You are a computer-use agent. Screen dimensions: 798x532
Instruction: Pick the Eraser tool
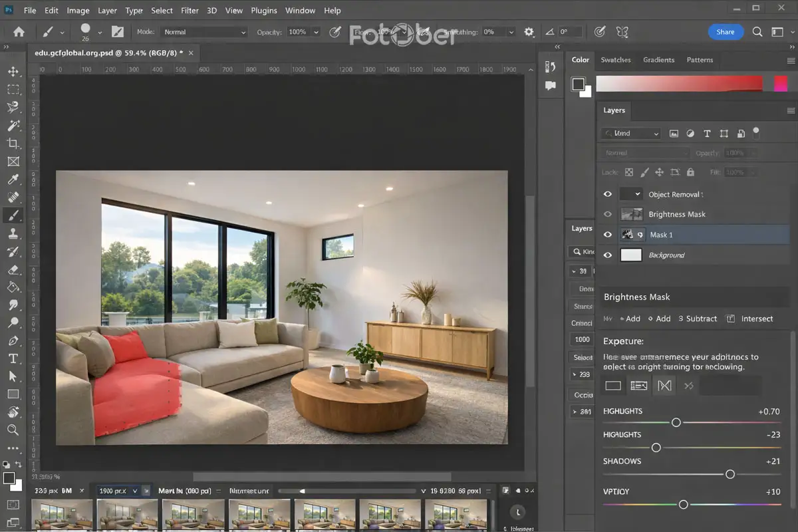(13, 269)
